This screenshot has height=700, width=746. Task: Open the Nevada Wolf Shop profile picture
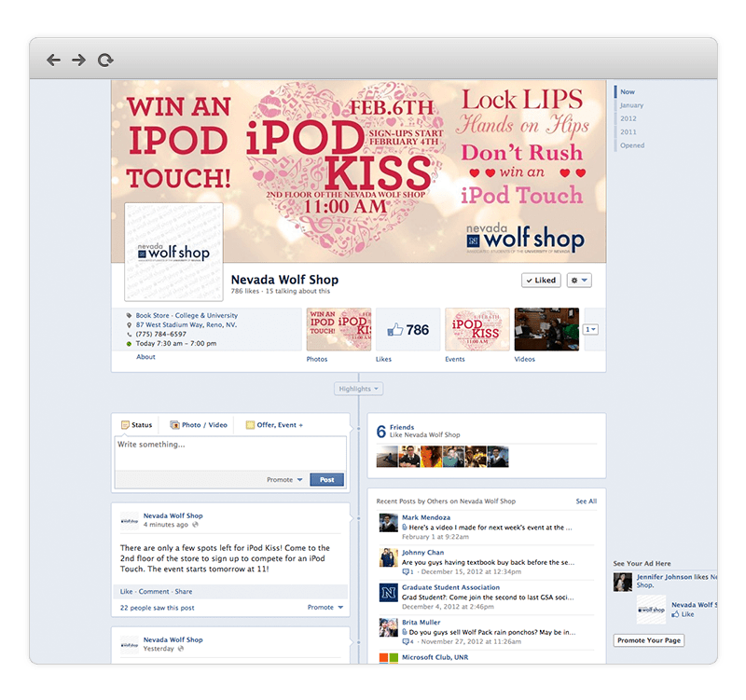[x=173, y=252]
